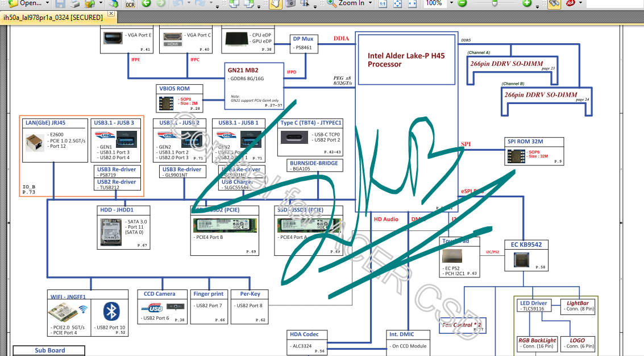Click the Bluetooth logo in WIFI block
Viewport: 644px width, 356px height.
pos(111,312)
